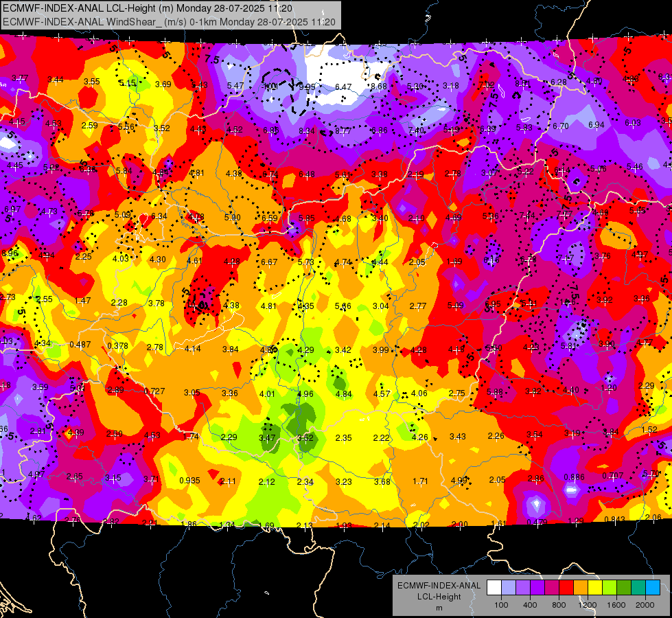Click the wind shear value 1.71

pyautogui.click(x=420, y=481)
